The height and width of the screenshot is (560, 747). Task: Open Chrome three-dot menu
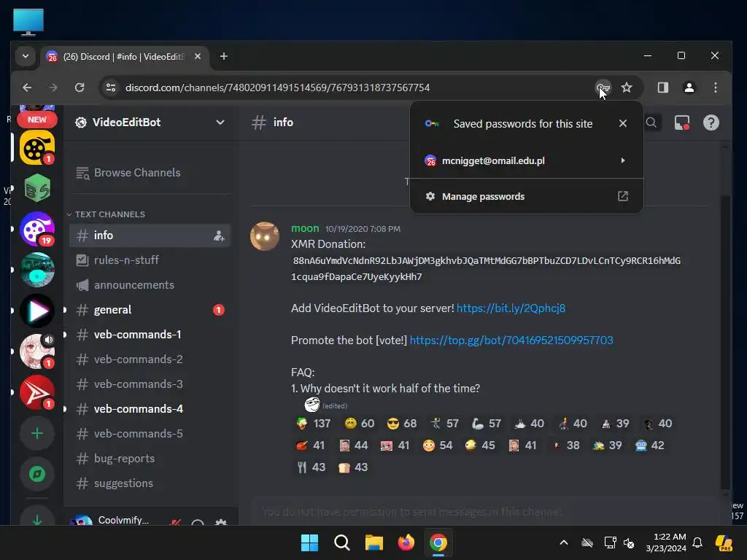tap(715, 87)
